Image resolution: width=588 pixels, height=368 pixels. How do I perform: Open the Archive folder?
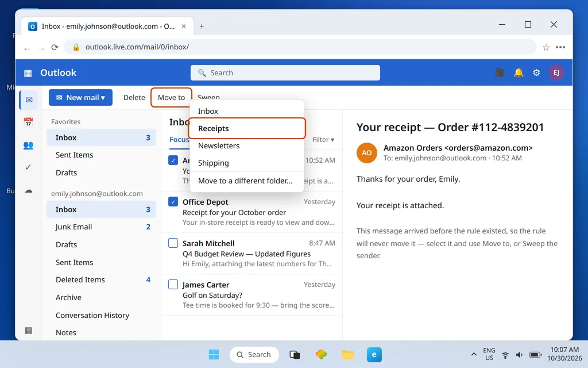[x=101, y=297]
